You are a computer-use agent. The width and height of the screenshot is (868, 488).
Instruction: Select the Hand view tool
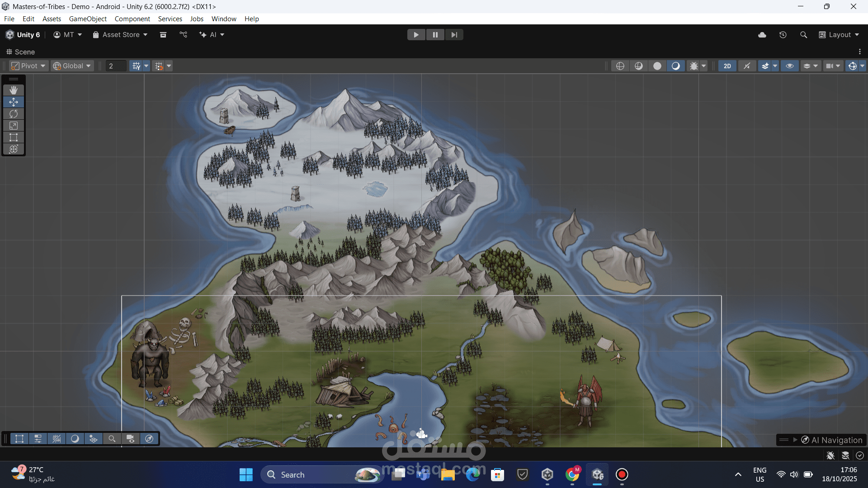(x=14, y=90)
